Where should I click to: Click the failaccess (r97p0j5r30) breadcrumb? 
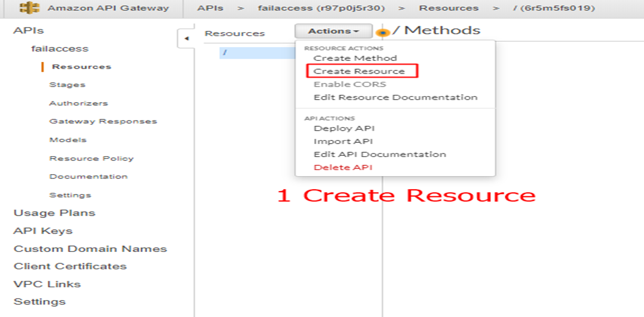[321, 8]
